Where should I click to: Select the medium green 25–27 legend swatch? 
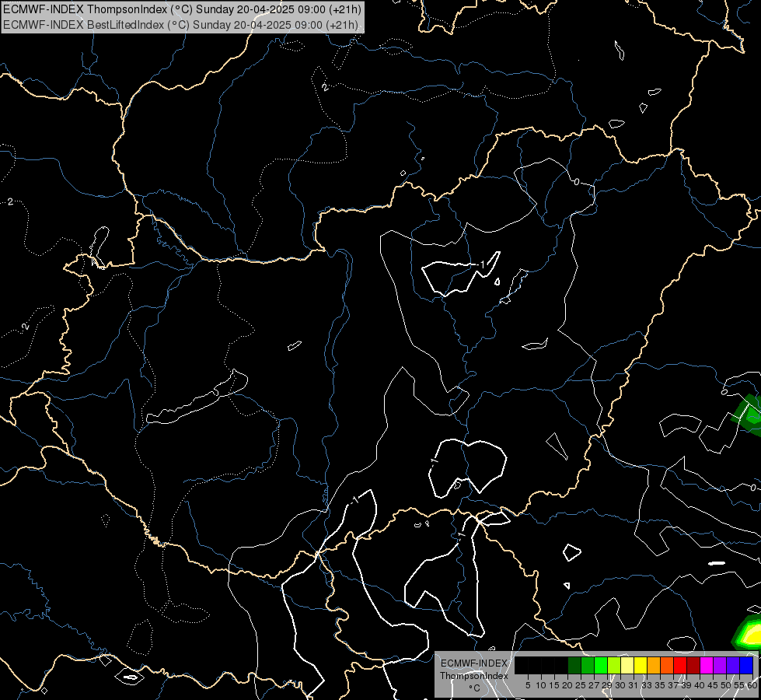588,665
